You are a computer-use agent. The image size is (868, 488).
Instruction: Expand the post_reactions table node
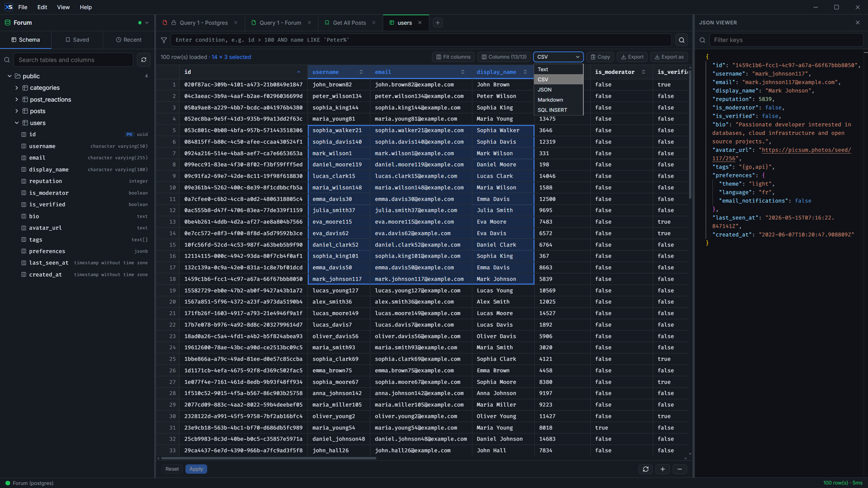[x=17, y=100]
